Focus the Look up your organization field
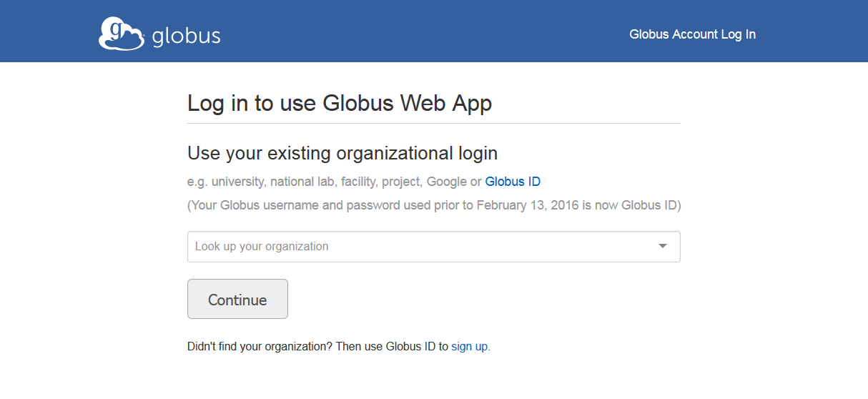Viewport: 868px width, 399px height. [x=433, y=247]
